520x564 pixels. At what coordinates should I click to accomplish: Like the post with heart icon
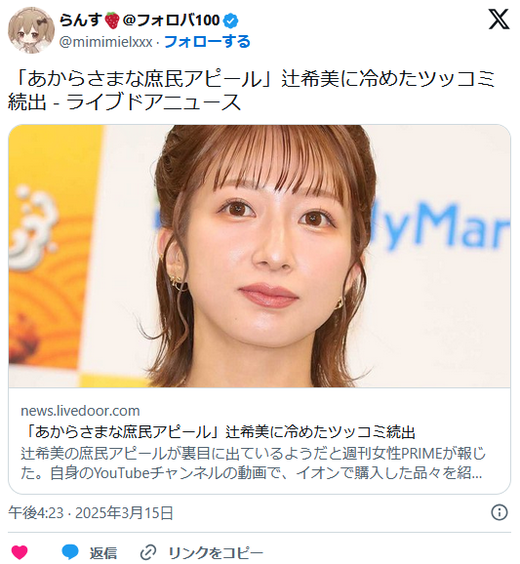[19, 552]
